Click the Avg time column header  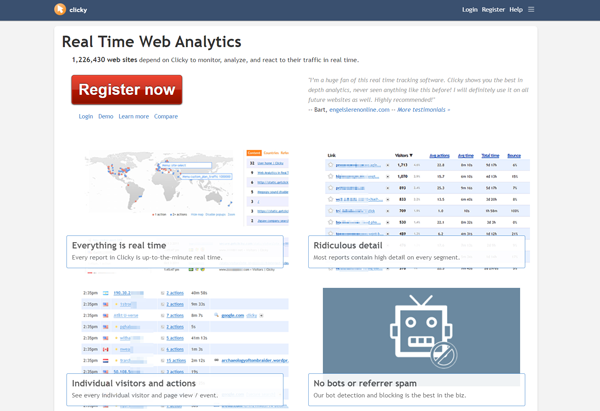[x=466, y=156]
